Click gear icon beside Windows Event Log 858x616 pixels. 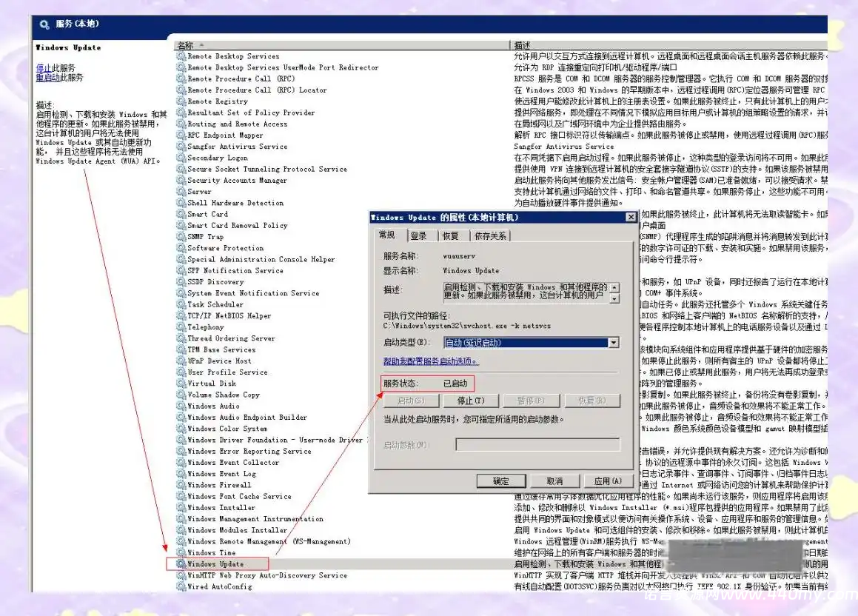pos(181,474)
